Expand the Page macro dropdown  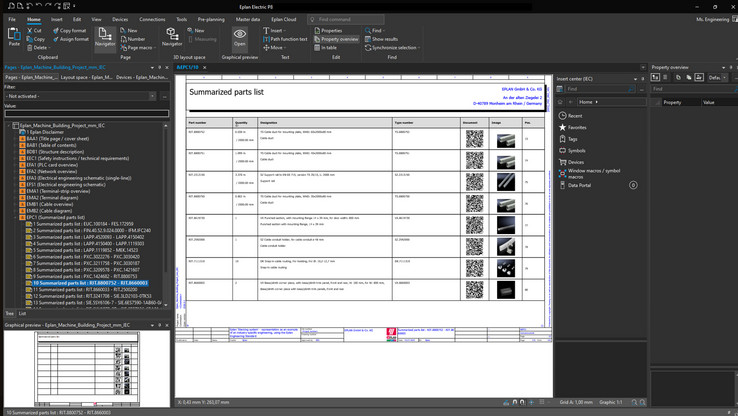156,47
